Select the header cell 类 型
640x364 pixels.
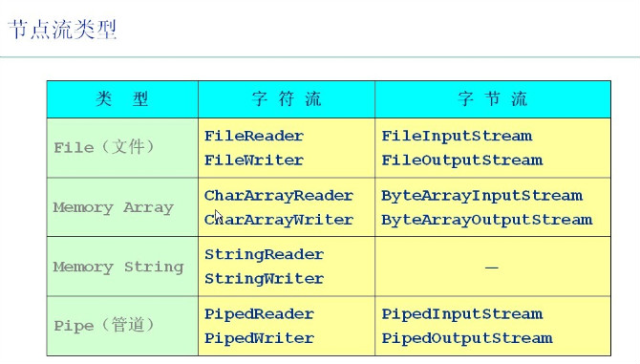tap(122, 99)
